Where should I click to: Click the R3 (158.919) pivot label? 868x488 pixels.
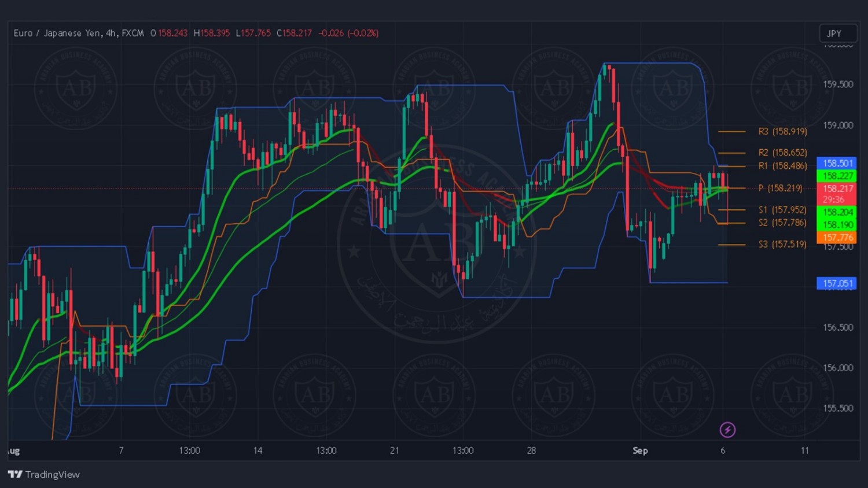(782, 131)
